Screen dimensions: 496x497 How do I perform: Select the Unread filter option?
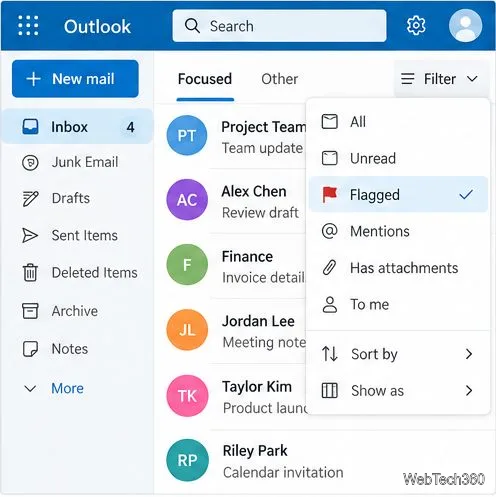pos(398,158)
